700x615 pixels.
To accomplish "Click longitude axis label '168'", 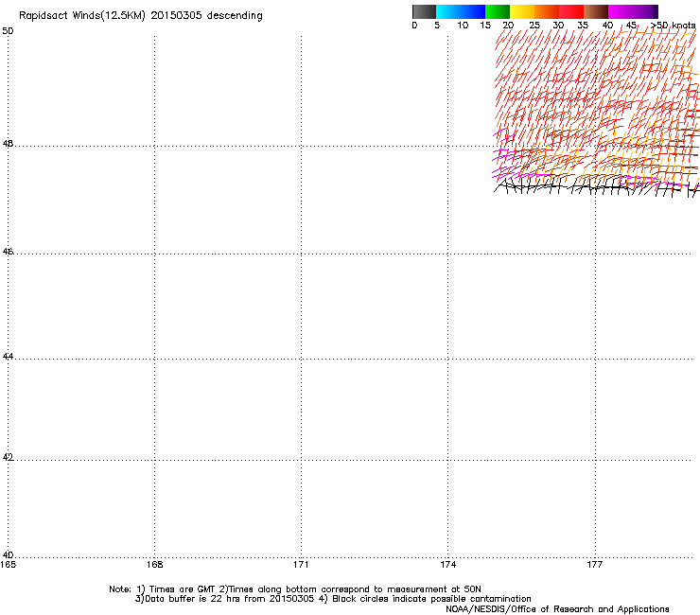I will (x=155, y=565).
